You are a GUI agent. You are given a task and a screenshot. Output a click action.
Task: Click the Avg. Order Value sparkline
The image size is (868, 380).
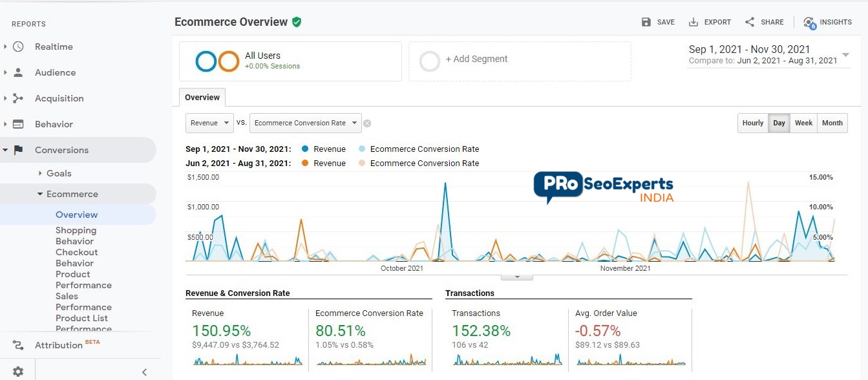[x=631, y=360]
